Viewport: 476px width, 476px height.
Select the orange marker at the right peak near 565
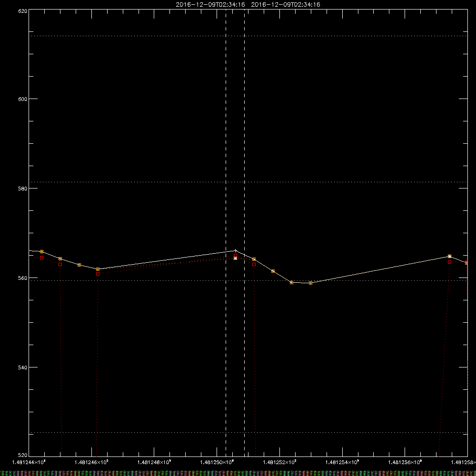click(450, 257)
